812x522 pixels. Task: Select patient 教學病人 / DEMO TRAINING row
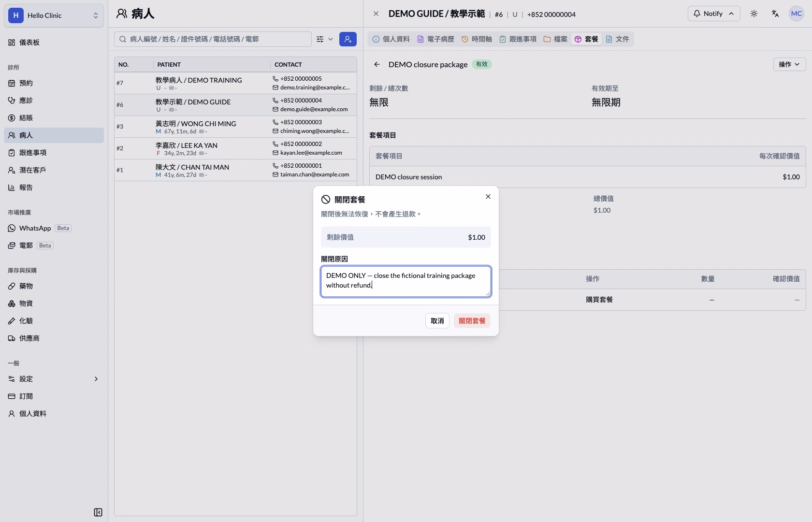tap(235, 83)
